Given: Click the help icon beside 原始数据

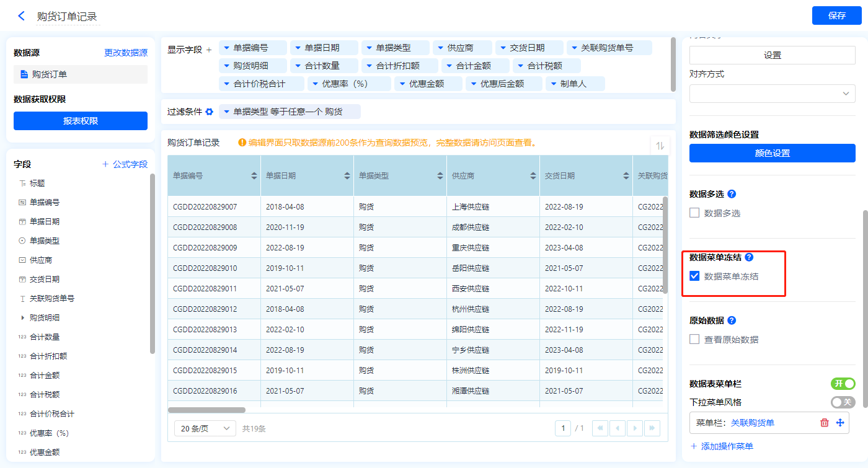Looking at the screenshot, I should [732, 320].
